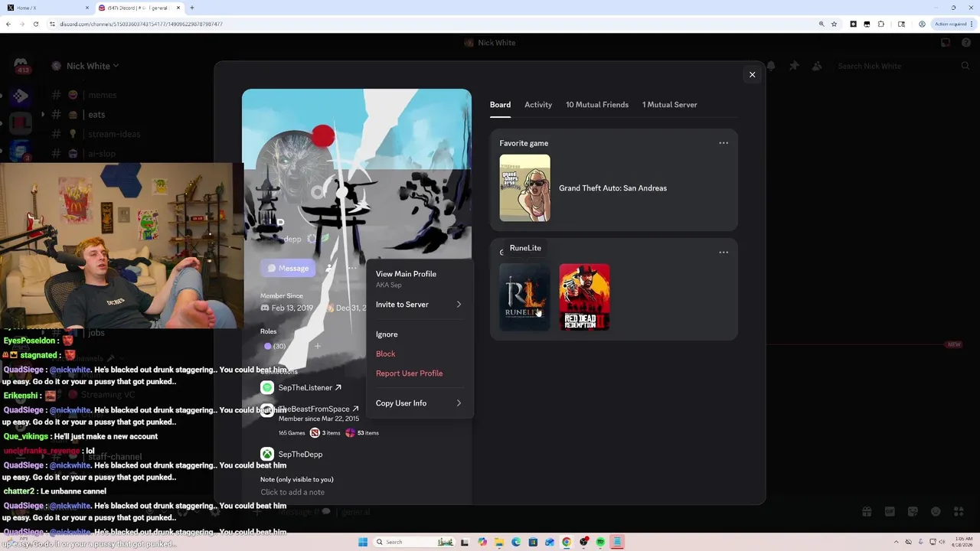Open the Windows Start menu
Screen dimensions: 980x551
pyautogui.click(x=362, y=542)
